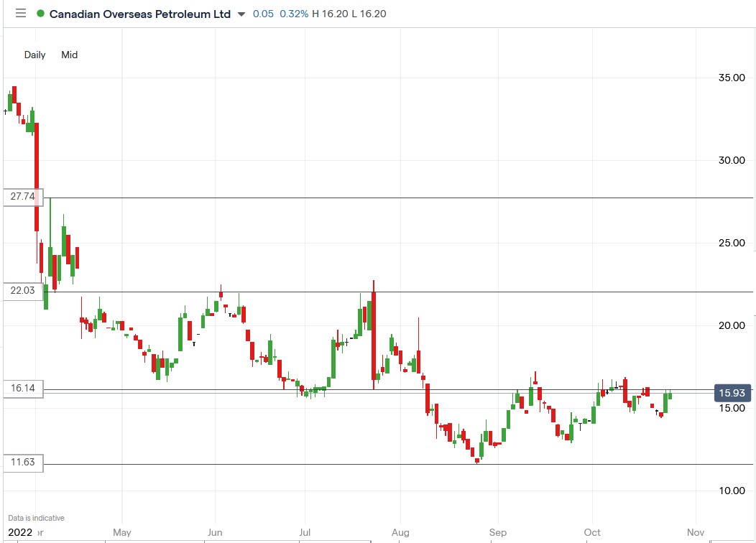The height and width of the screenshot is (543, 756).
Task: Click the 11.63 support level tag
Action: coord(23,463)
